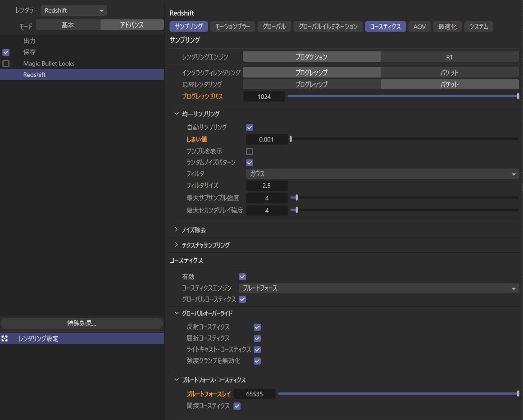This screenshot has width=523, height=420.
Task: Toggle the 反射コースティクス checkbox
Action: [x=257, y=327]
